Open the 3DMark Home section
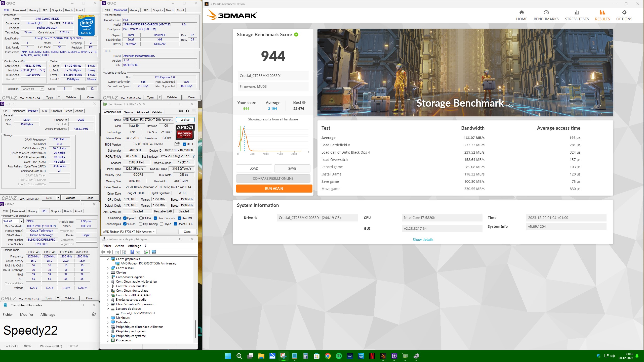This screenshot has height=362, width=644. [521, 16]
